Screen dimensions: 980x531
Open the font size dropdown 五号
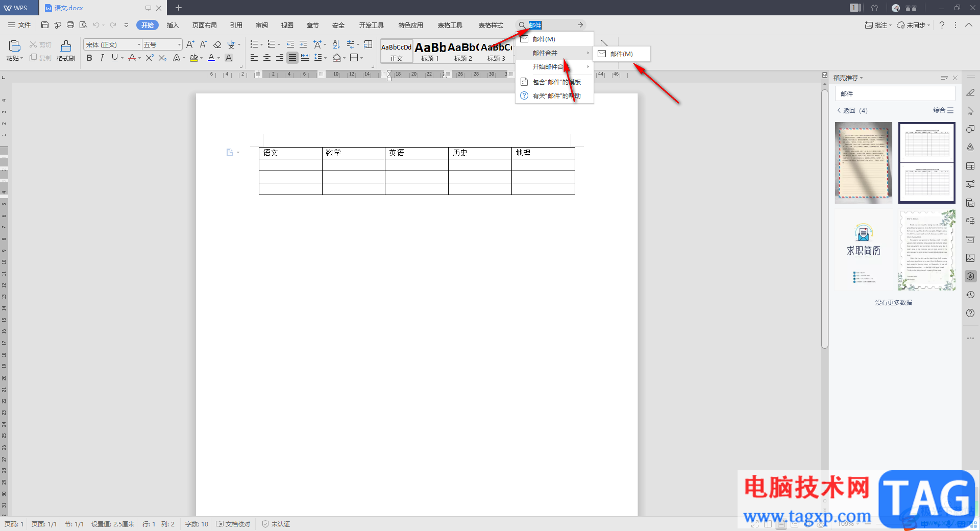pos(179,45)
